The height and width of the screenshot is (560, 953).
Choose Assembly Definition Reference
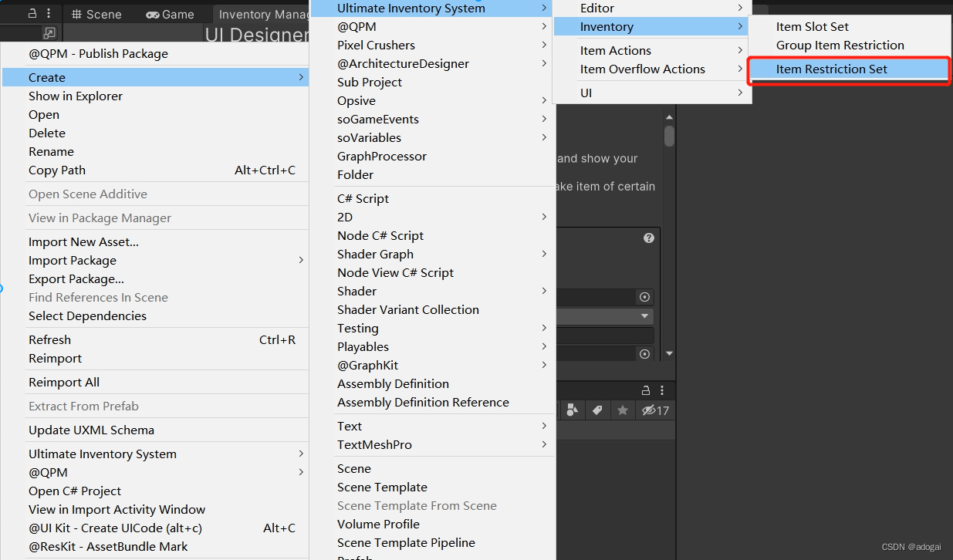431,402
